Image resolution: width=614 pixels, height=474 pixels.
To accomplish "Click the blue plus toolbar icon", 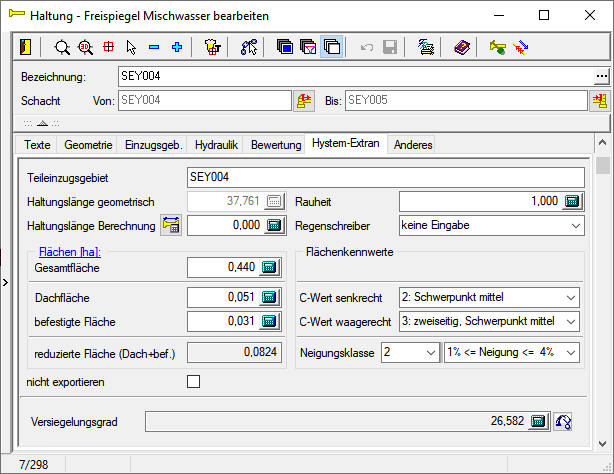I will point(176,47).
